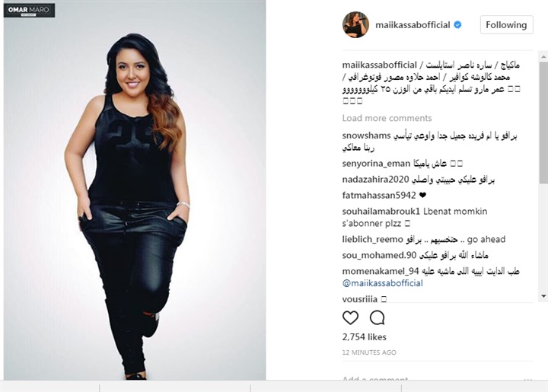Image resolution: width=548 pixels, height=392 pixels.
Task: Click the 12 minutes ago timestamp
Action: [369, 352]
